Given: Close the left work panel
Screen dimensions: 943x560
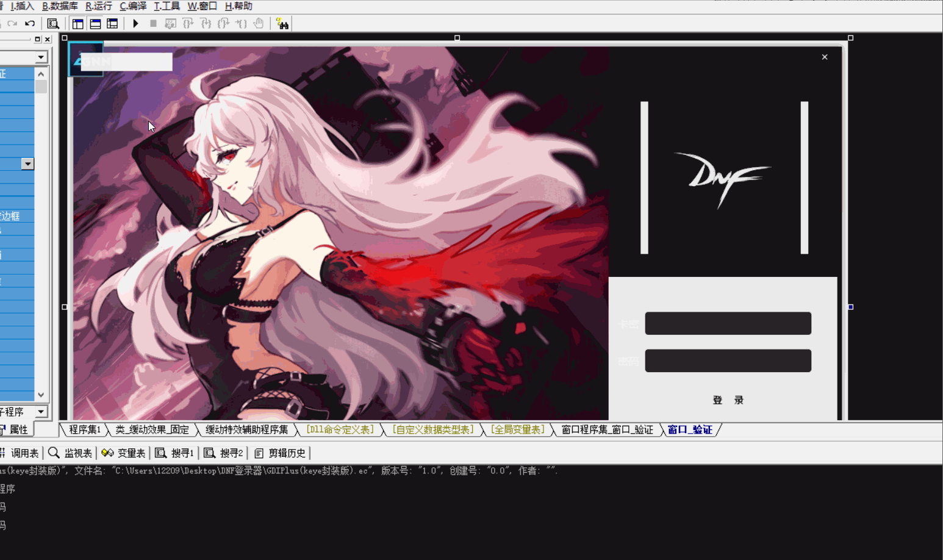Looking at the screenshot, I should tap(48, 39).
